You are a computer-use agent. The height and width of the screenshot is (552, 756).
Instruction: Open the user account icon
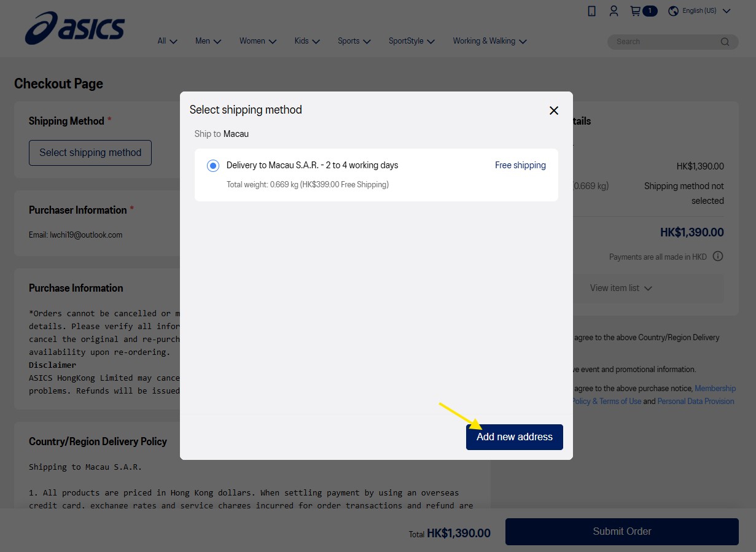tap(614, 11)
